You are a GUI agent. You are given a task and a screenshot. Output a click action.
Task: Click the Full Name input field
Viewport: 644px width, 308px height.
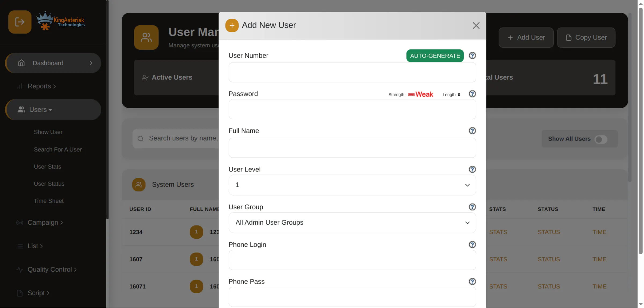tap(352, 148)
